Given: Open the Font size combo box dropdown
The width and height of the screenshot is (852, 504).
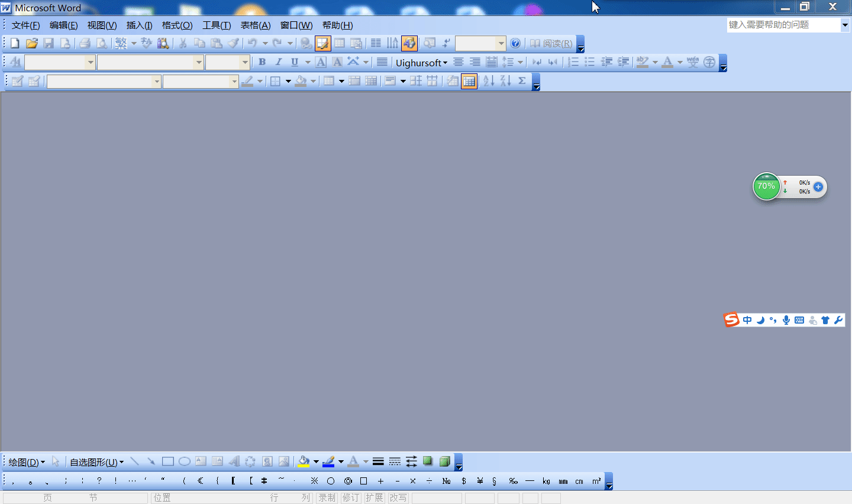Looking at the screenshot, I should [x=245, y=62].
